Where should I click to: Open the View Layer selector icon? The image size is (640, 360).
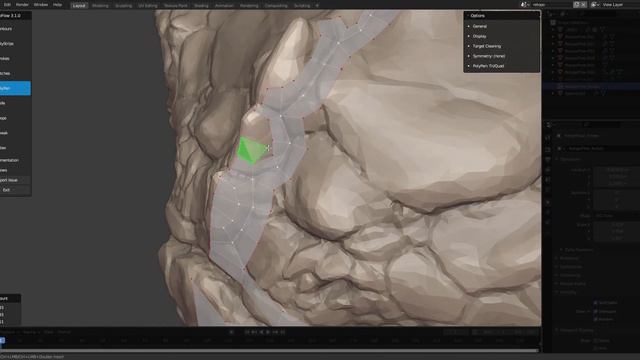point(595,4)
